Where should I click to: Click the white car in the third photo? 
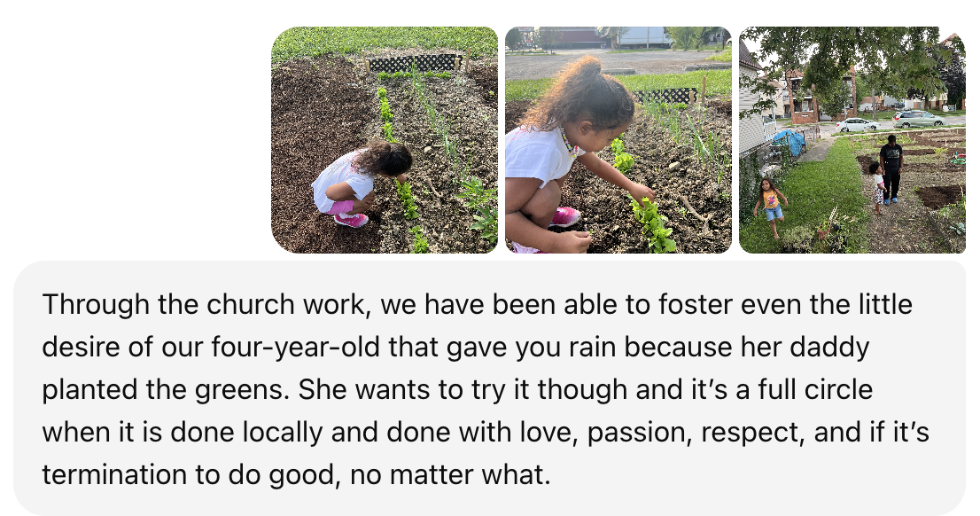[856, 125]
